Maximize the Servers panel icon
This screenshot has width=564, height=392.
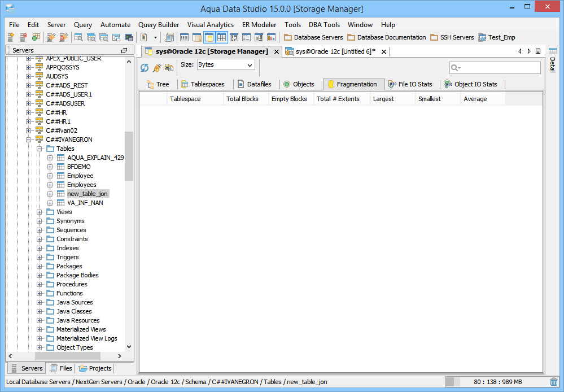tap(124, 50)
